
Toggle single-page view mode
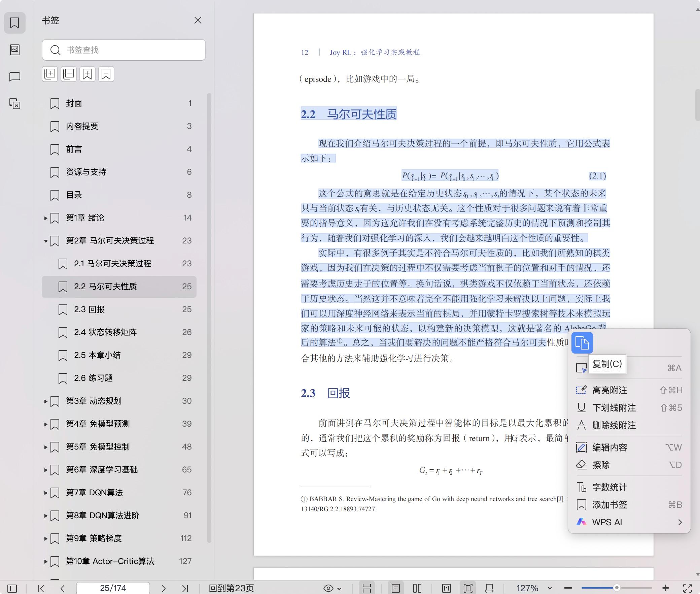pyautogui.click(x=396, y=588)
